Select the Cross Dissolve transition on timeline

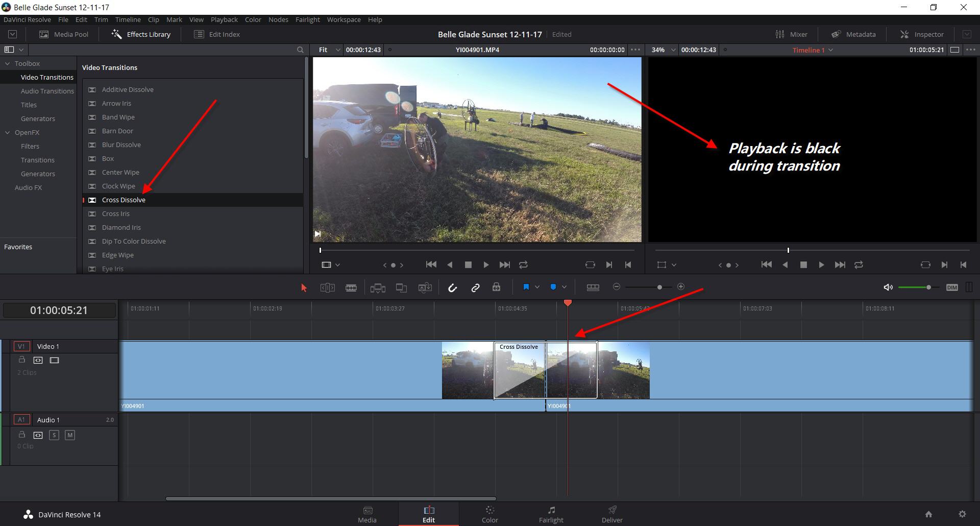(x=545, y=370)
